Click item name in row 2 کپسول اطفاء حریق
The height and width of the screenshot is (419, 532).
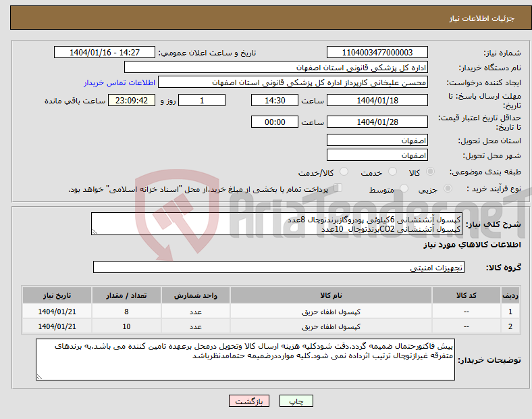(x=331, y=326)
